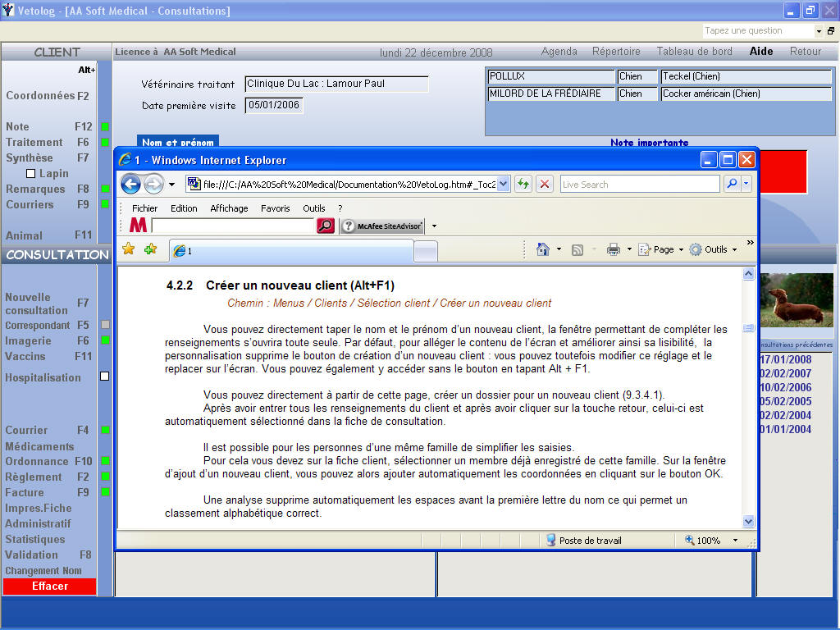Screen dimensions: 840x630
Task: Click the red Effacer button
Action: coord(50,586)
